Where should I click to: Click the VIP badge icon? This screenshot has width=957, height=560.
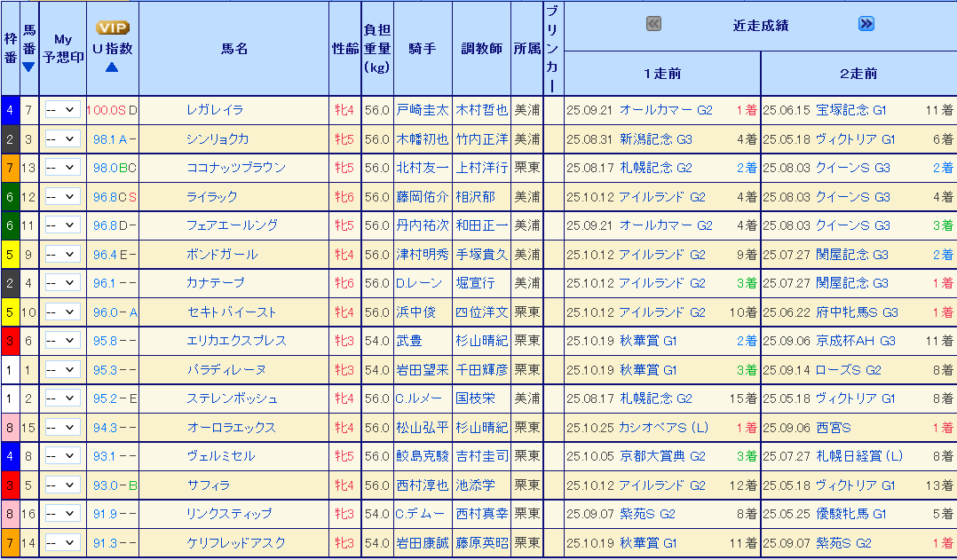click(x=112, y=28)
